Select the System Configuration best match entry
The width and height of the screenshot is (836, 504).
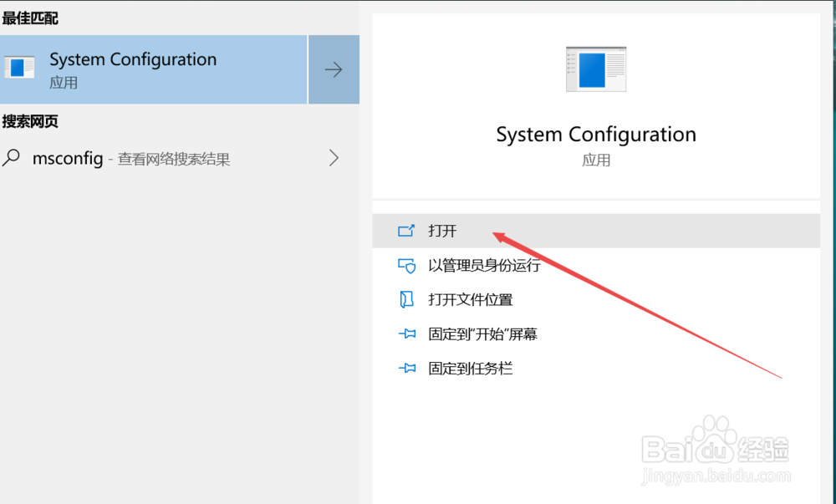click(x=155, y=69)
